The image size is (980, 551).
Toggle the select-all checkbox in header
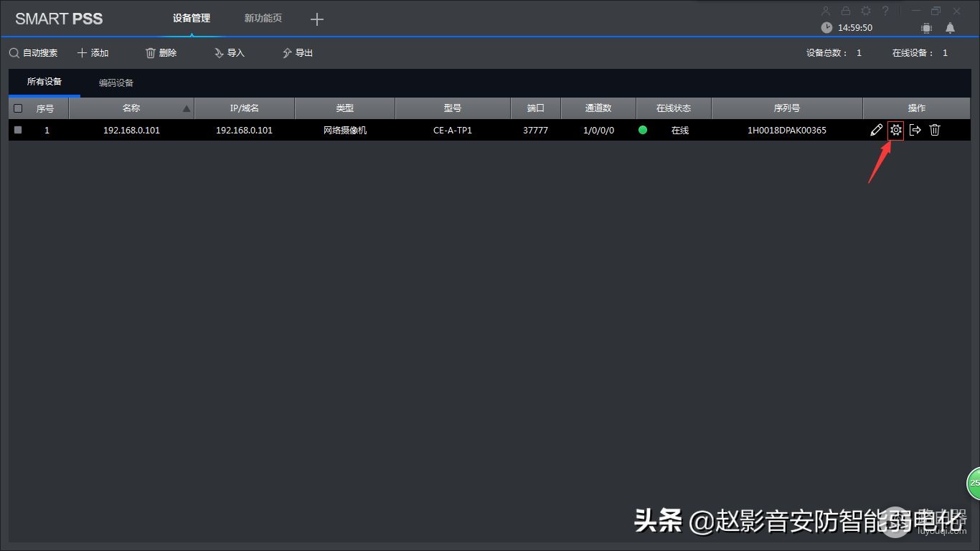[18, 108]
